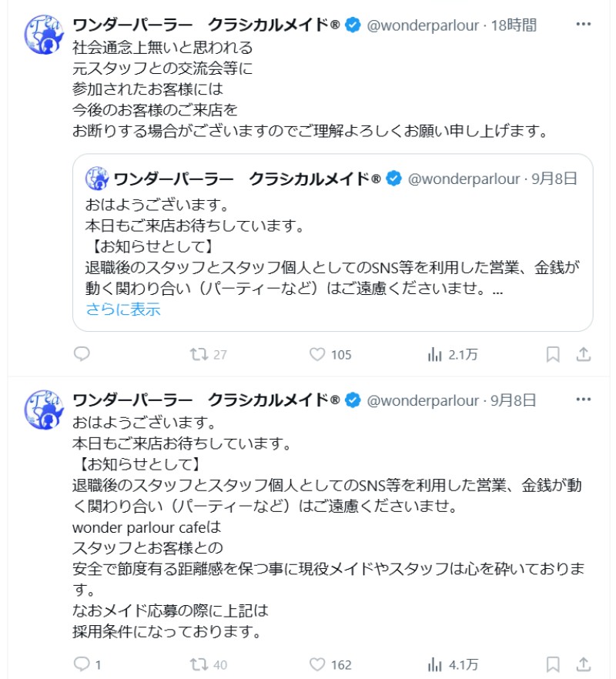
Task: Expand quoted tweet with さらに表示
Action: (x=122, y=309)
